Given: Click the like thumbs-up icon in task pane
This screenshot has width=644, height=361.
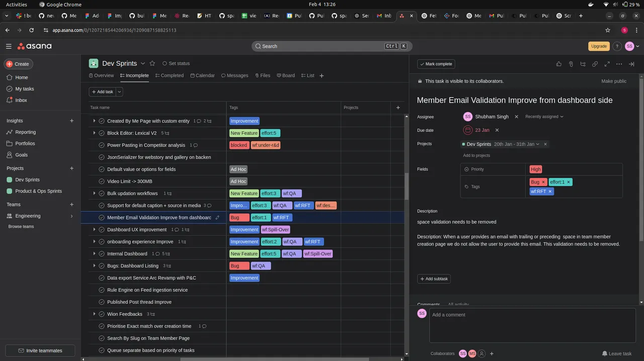Looking at the screenshot, I should point(558,64).
